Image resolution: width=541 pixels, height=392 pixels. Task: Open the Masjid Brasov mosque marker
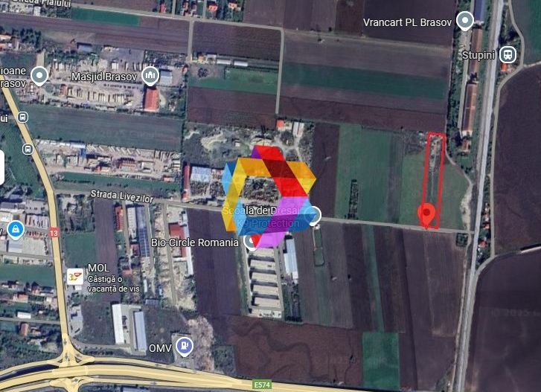click(x=150, y=76)
